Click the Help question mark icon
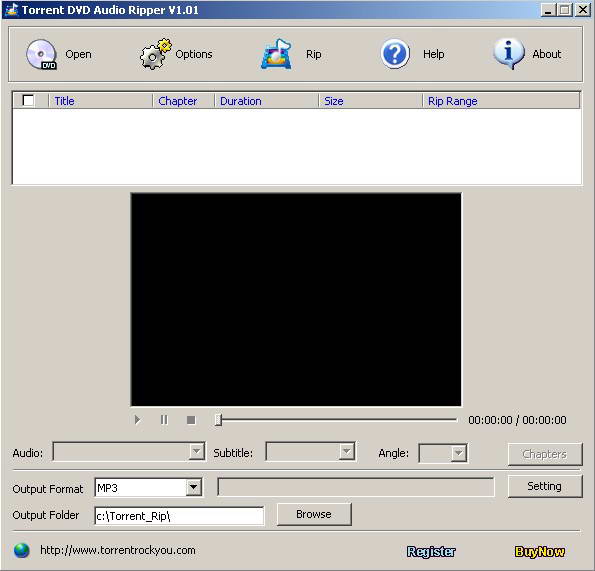 [x=395, y=54]
